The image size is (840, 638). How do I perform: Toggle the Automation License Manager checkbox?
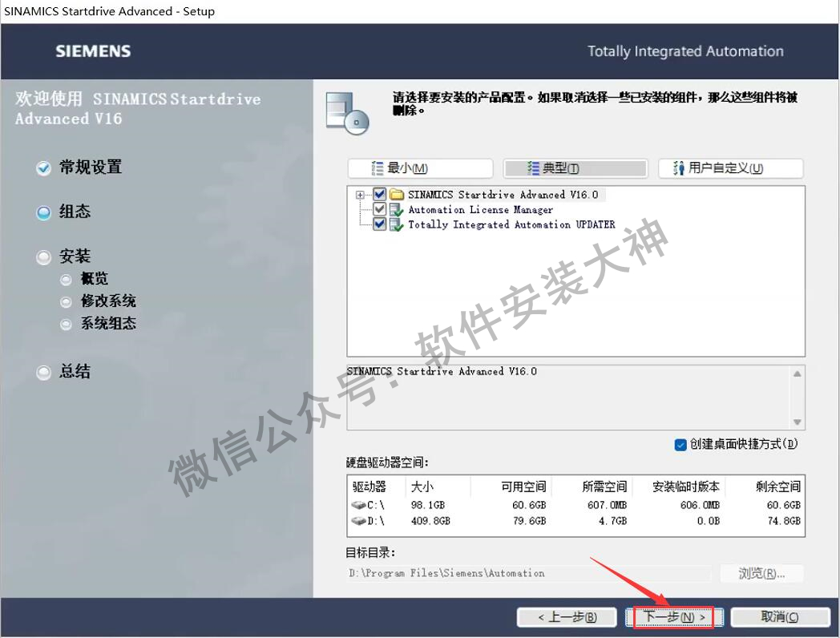[379, 209]
